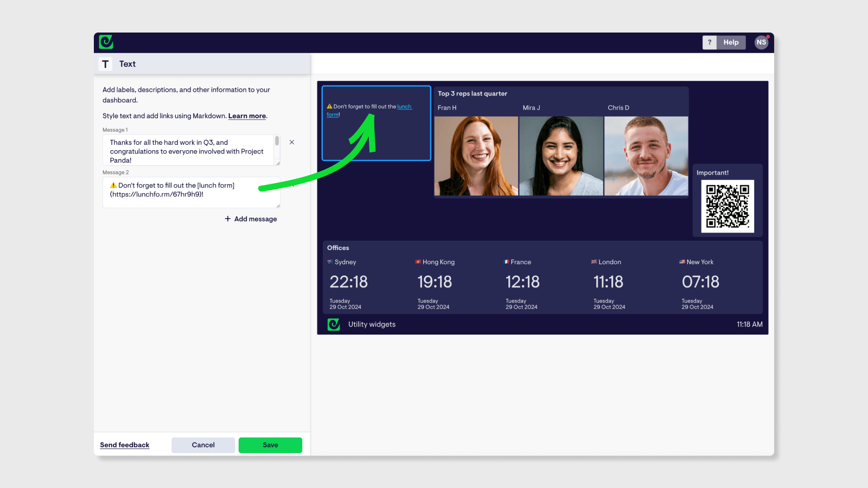Click the France flag icon

[x=506, y=262]
